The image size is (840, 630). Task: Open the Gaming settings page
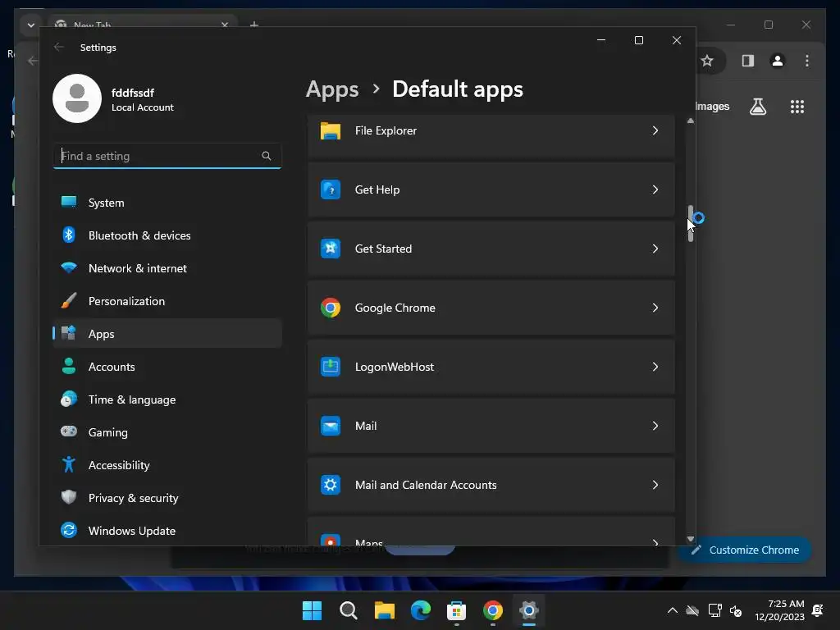[x=167, y=431]
